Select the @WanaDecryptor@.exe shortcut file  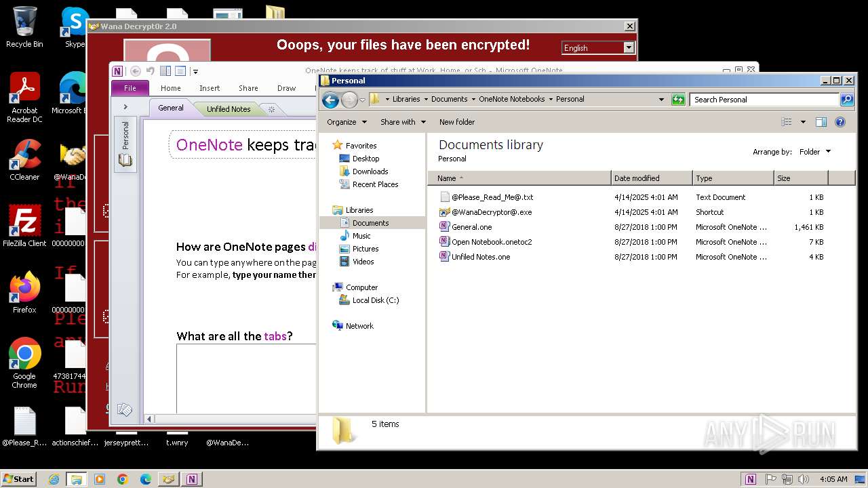tap(492, 212)
